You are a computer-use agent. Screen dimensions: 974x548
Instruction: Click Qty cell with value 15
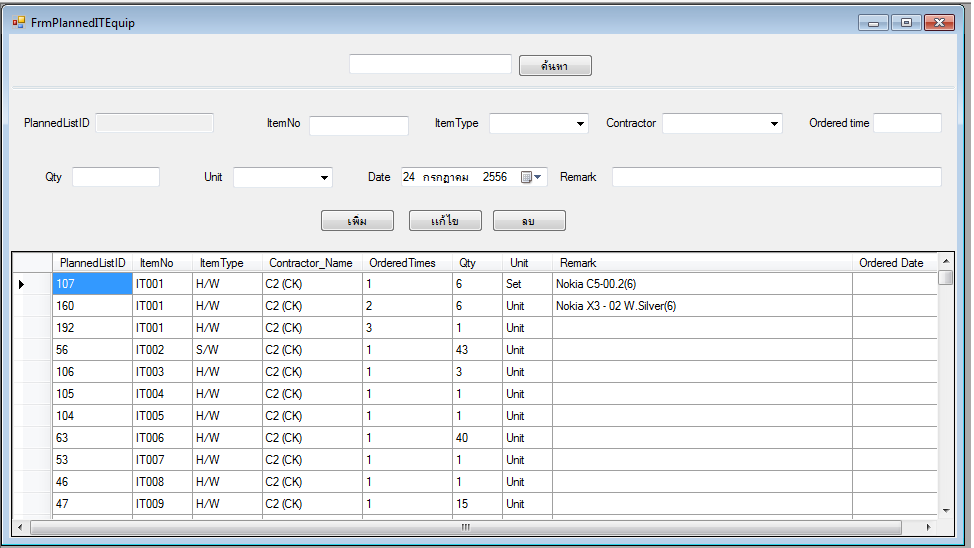[x=478, y=504]
